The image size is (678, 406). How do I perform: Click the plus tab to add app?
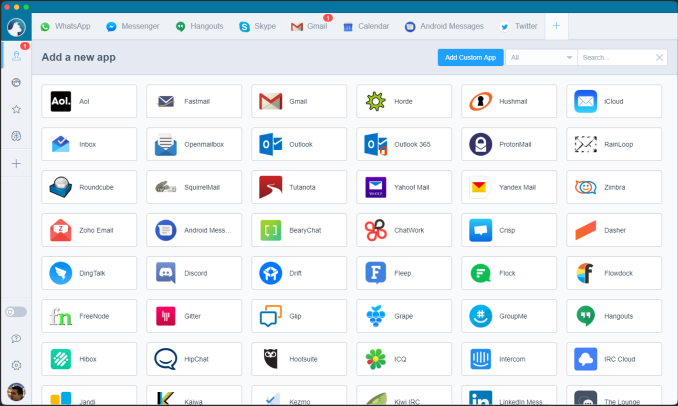(556, 26)
